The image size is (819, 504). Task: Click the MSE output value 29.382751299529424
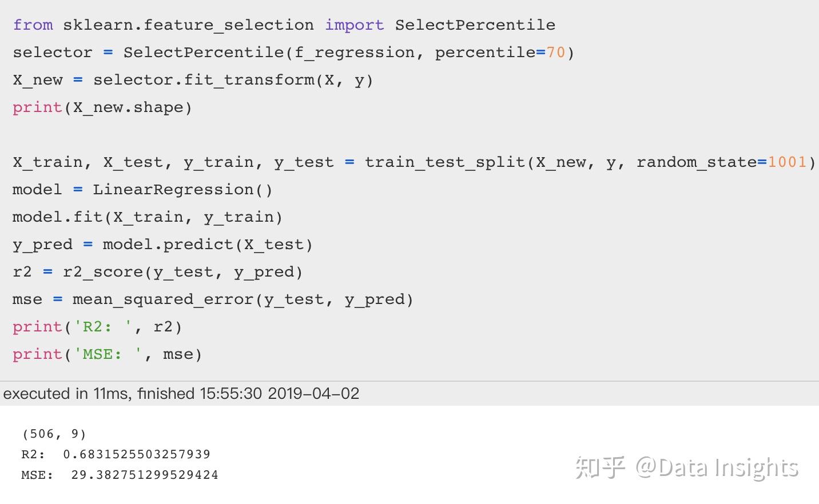click(x=145, y=475)
